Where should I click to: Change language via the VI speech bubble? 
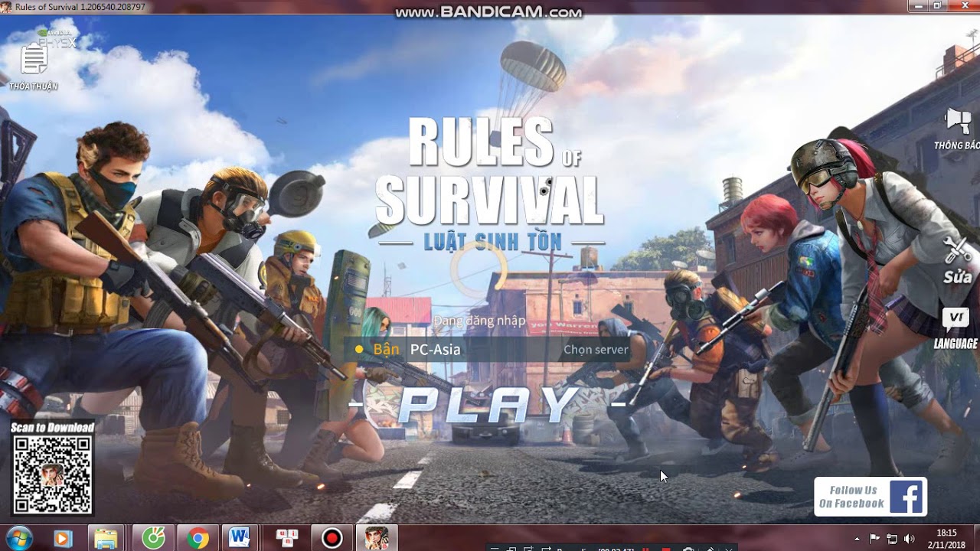(x=955, y=319)
